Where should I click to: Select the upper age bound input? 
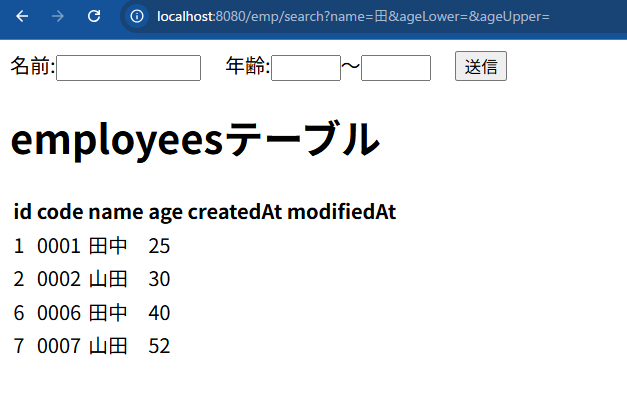(x=395, y=67)
